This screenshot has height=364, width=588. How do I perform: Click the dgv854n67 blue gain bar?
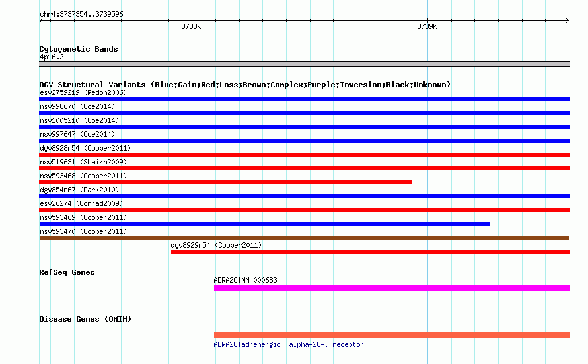coord(304,196)
